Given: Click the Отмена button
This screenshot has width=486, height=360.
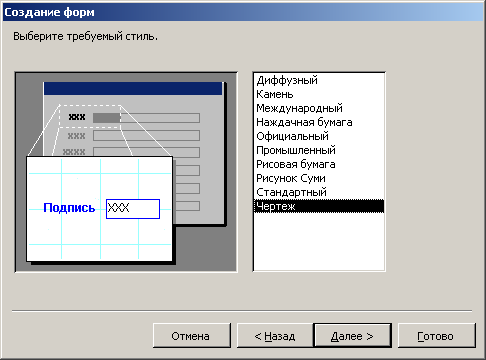Looking at the screenshot, I should point(192,336).
